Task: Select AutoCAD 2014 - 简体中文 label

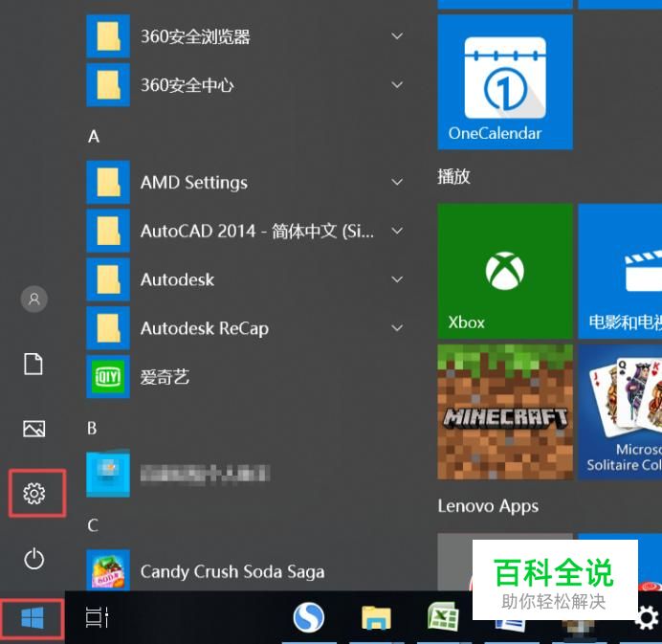Action: 257,231
